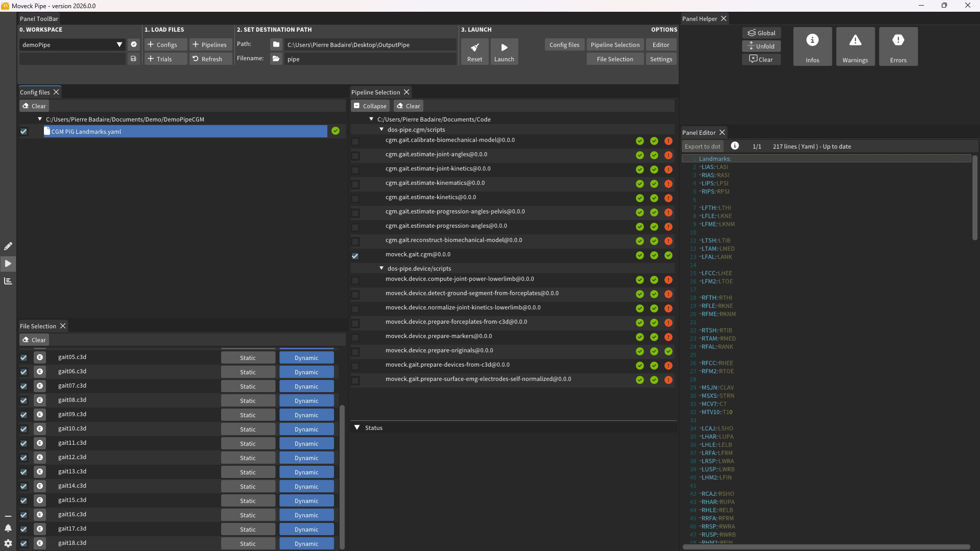
Task: Open the chart view icon in left sidebar
Action: 8,281
